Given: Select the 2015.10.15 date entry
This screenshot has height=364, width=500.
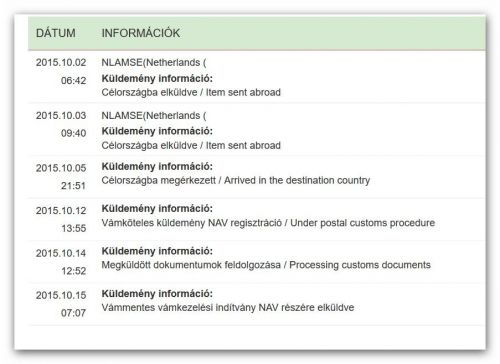Looking at the screenshot, I should [x=61, y=295].
